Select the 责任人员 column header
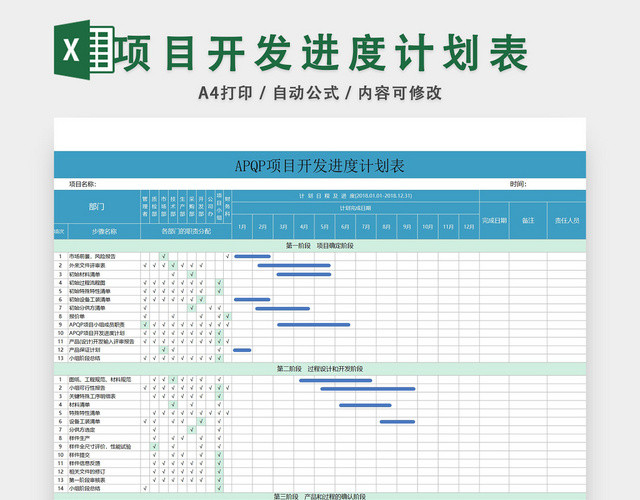Screen dimensions: 640x500 click(x=567, y=220)
